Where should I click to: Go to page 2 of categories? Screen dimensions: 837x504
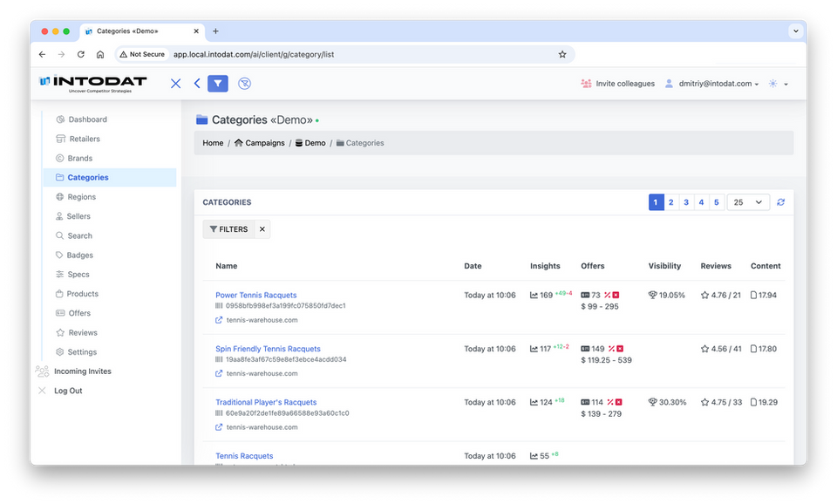(x=671, y=202)
